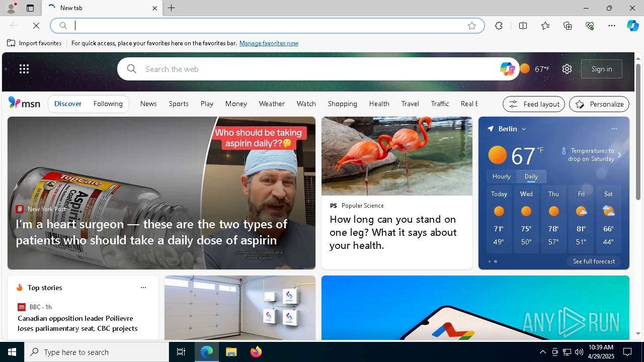Screen dimensions: 644x362
Task: Click the taskbar search box
Action: click(97, 352)
